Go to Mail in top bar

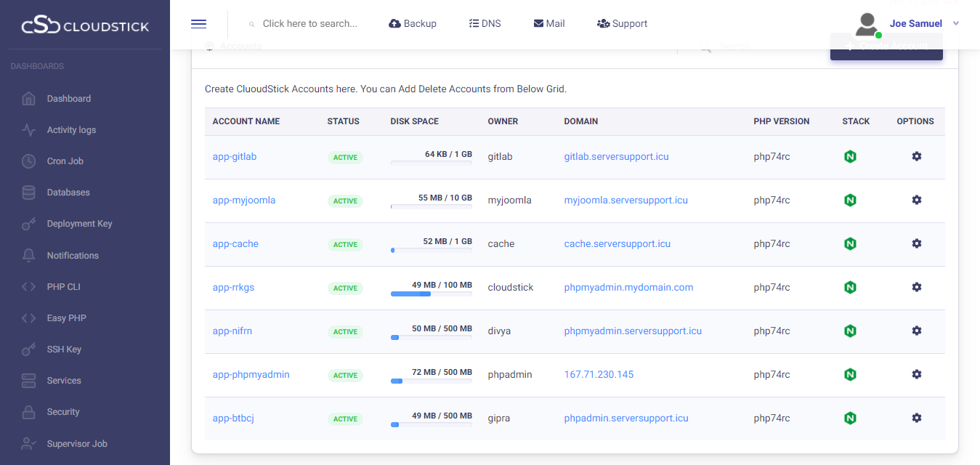point(549,24)
